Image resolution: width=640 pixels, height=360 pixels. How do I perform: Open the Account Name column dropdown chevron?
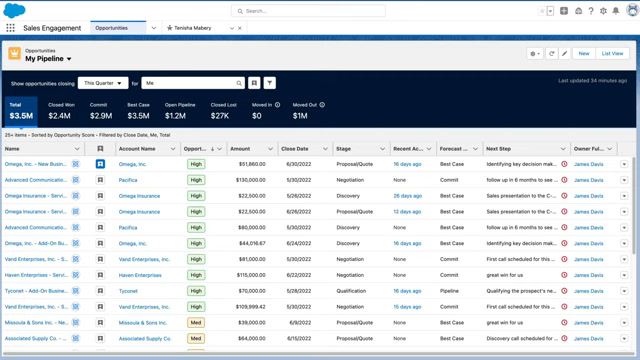(x=173, y=149)
